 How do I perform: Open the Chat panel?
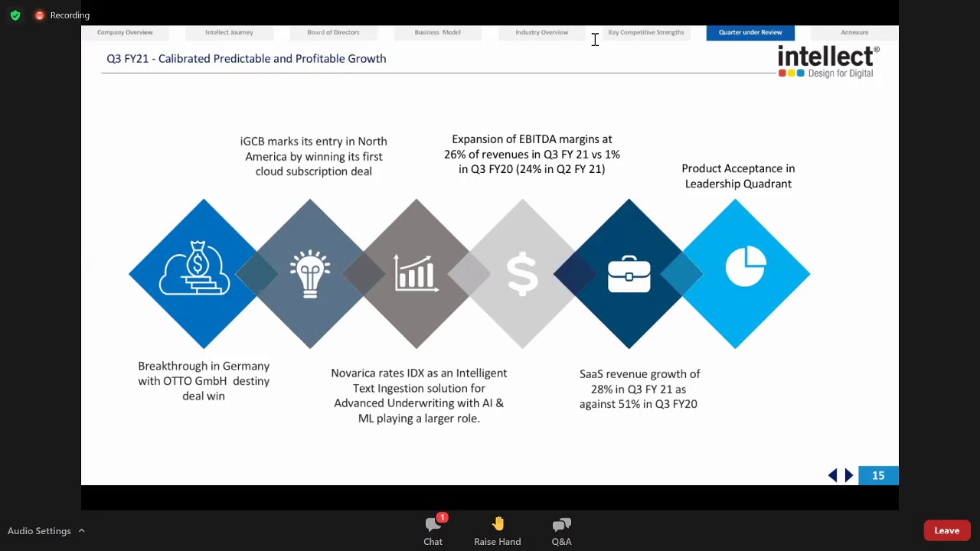pyautogui.click(x=433, y=530)
